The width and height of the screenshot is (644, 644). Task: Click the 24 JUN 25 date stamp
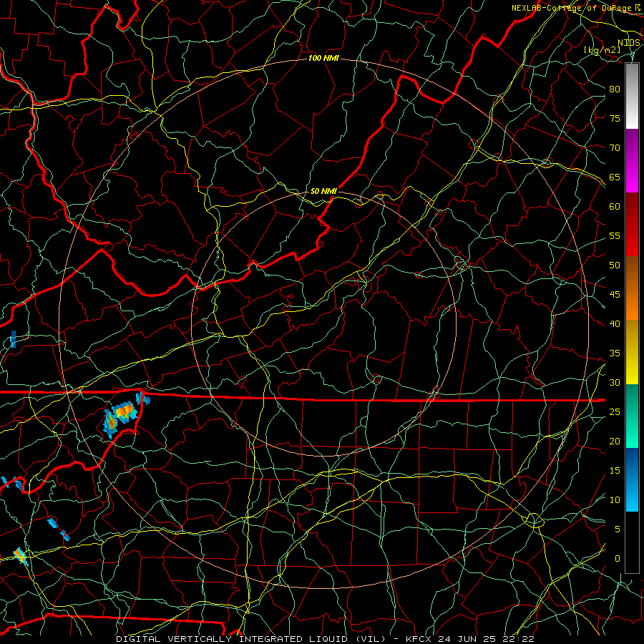pyautogui.click(x=468, y=639)
